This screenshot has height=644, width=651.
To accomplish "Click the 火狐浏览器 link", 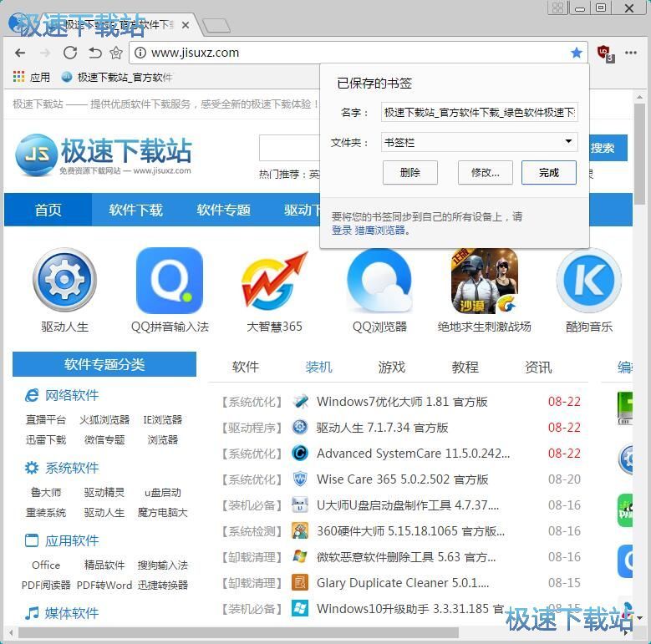I will (104, 419).
